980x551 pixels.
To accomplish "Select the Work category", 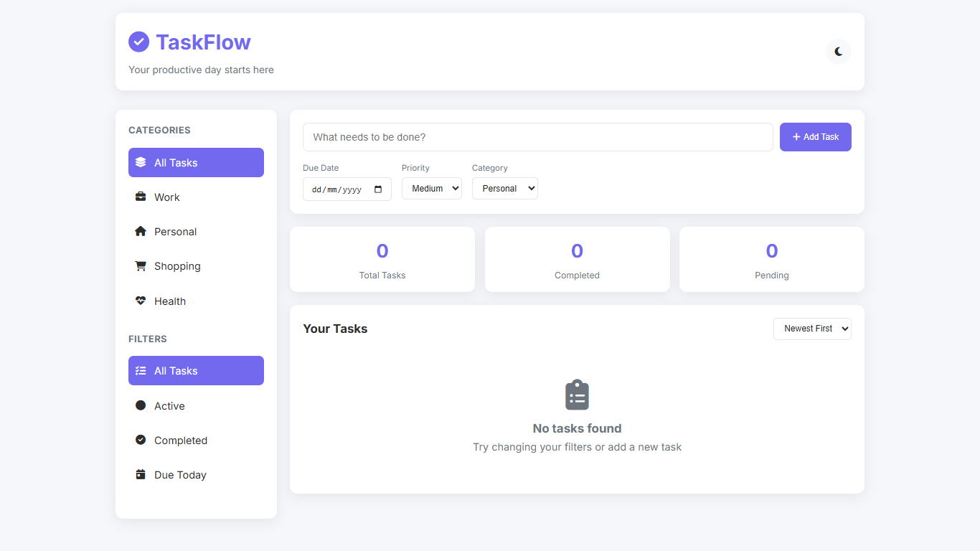I will coord(196,197).
